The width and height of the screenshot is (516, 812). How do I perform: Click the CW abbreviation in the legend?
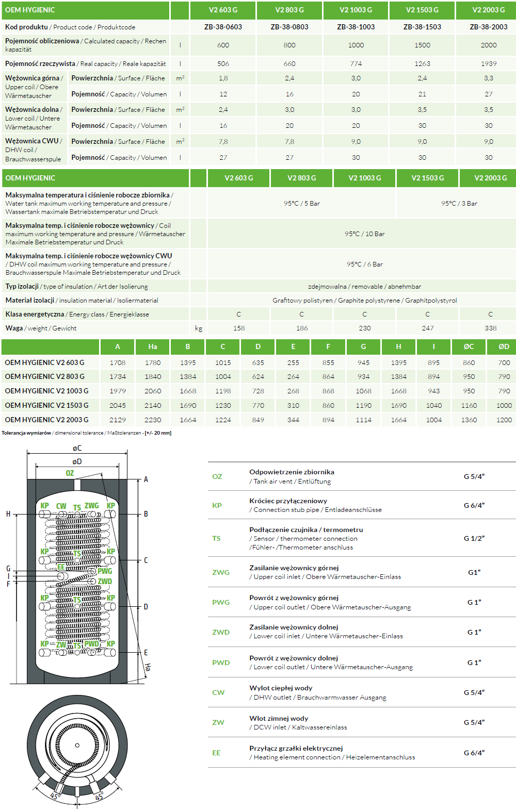point(218,692)
